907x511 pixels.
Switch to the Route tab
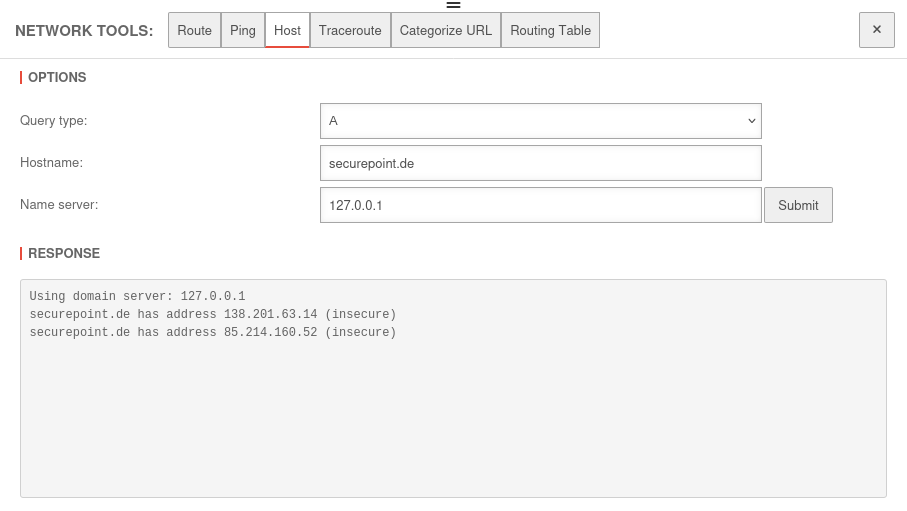[194, 30]
